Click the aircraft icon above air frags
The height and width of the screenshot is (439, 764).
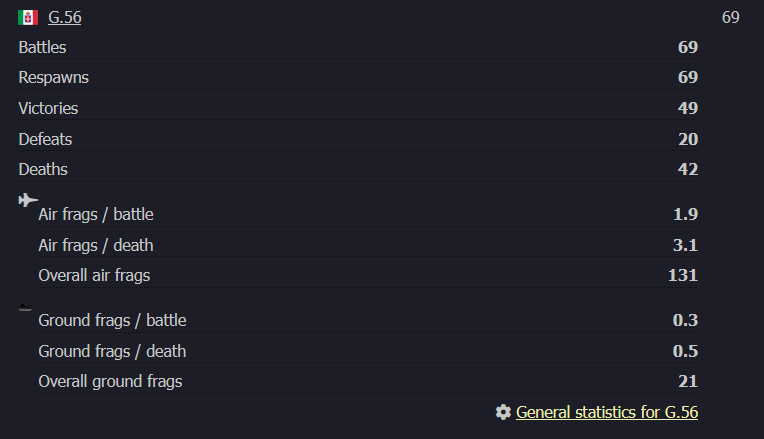coord(28,200)
